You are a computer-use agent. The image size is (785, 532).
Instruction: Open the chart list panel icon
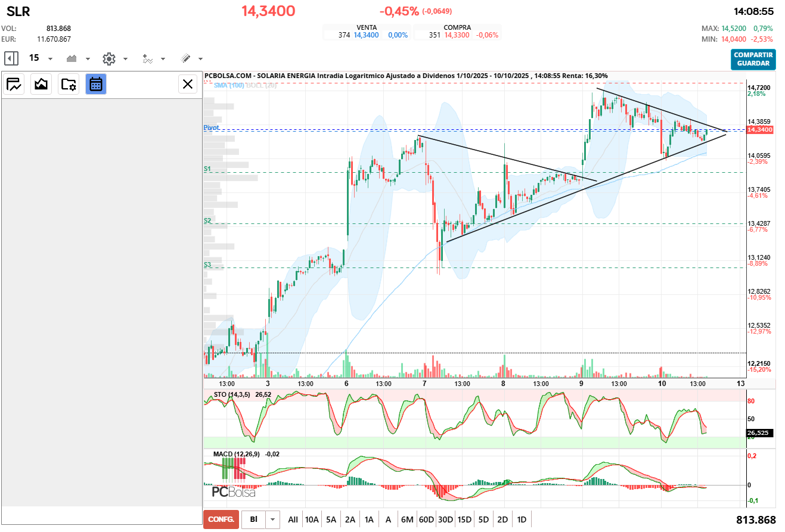(14, 84)
